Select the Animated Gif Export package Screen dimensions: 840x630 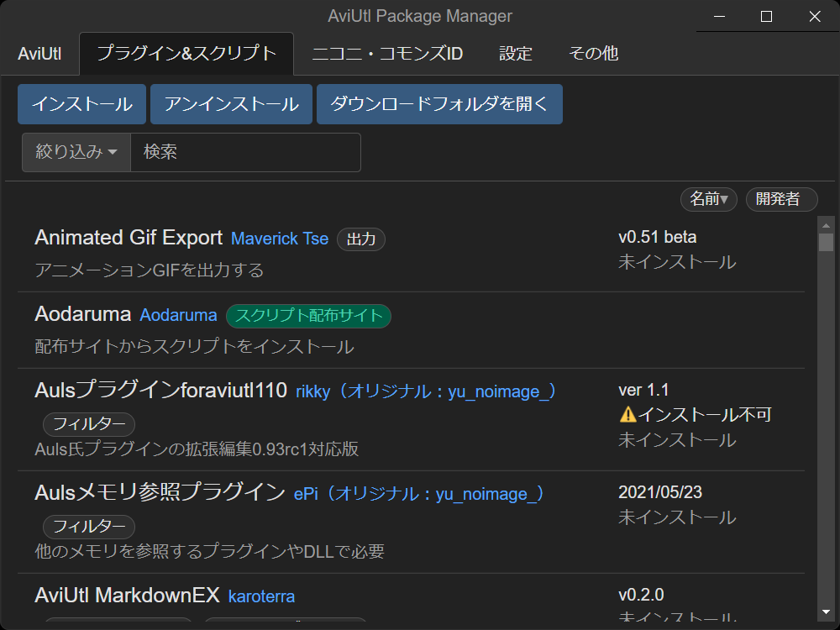pos(411,254)
